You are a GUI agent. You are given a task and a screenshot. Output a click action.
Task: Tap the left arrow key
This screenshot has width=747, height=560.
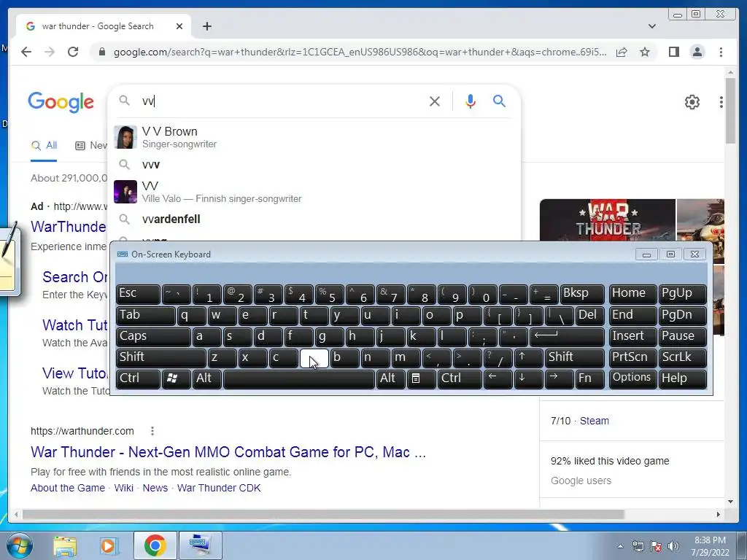[498, 379]
